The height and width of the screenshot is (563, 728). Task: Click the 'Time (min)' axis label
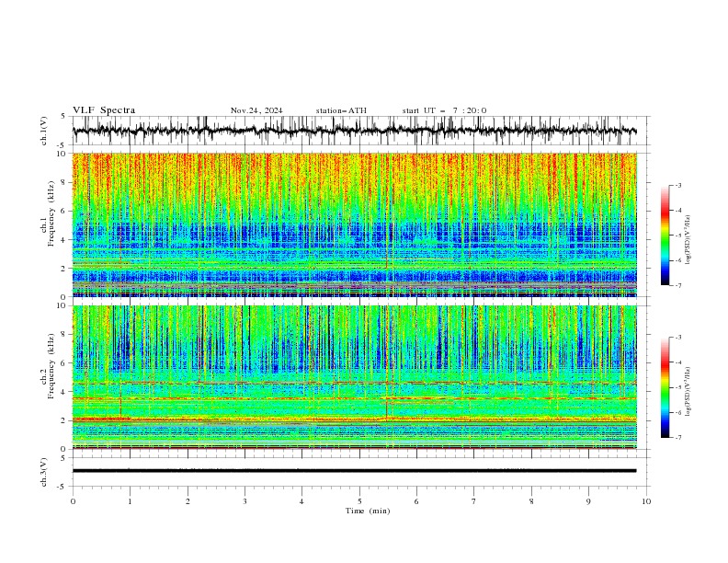368,511
